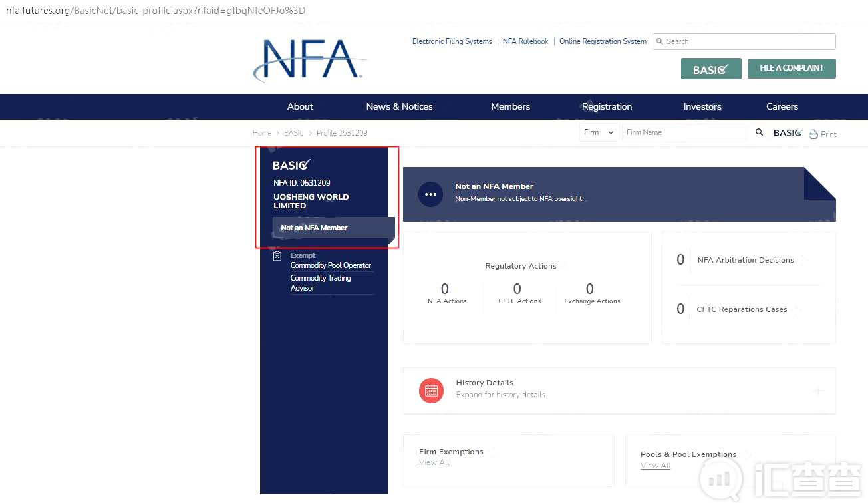The height and width of the screenshot is (503, 868).
Task: Click the BASIC logo in the sidebar
Action: (291, 164)
